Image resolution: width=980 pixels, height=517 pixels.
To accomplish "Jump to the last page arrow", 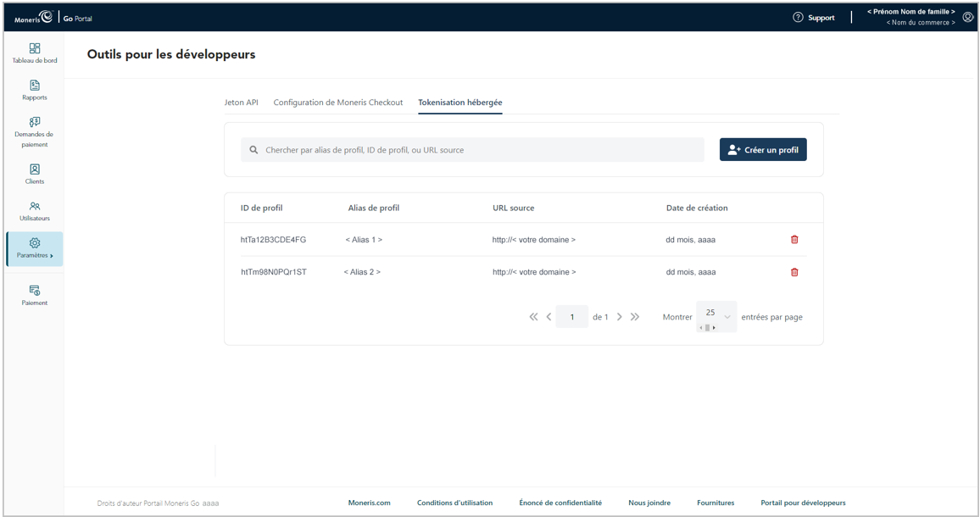I will point(635,317).
